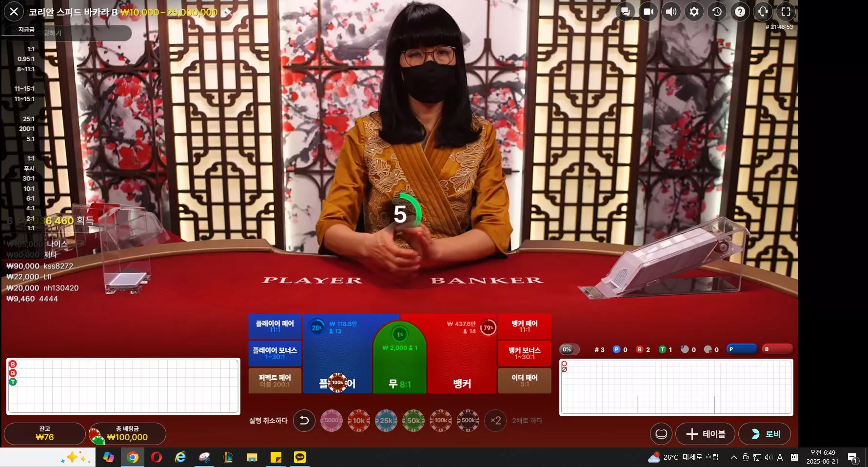Open Opera browser from taskbar
The image size is (868, 467).
pos(157,457)
